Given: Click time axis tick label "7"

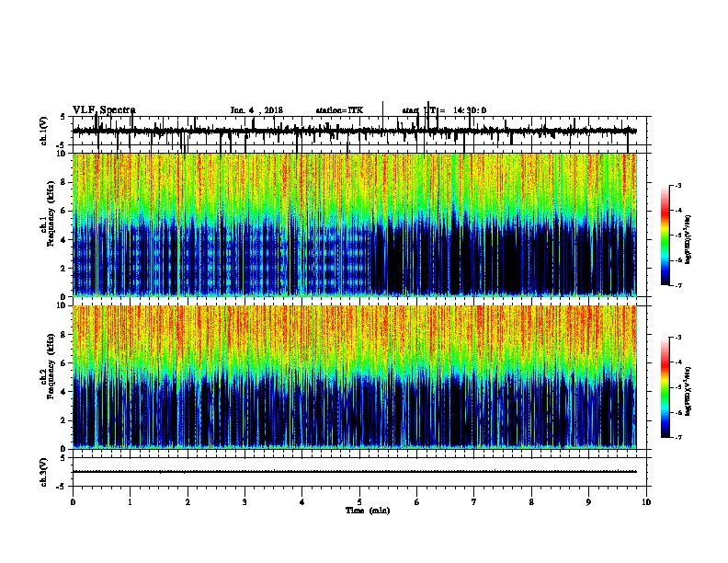Looking at the screenshot, I should (474, 502).
